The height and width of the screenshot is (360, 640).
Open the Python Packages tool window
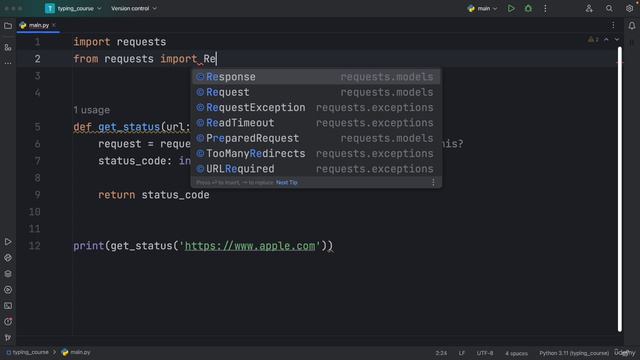8,274
